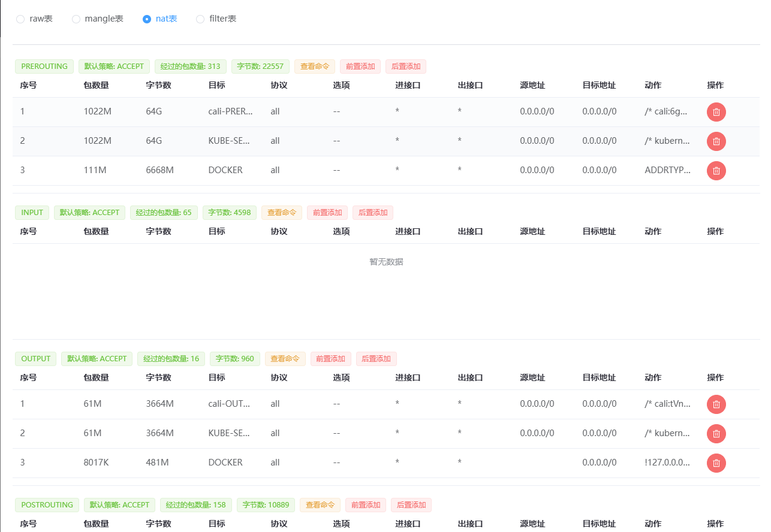Click 前置添加 in the INPUT chain
The width and height of the screenshot is (771, 532).
click(x=327, y=212)
